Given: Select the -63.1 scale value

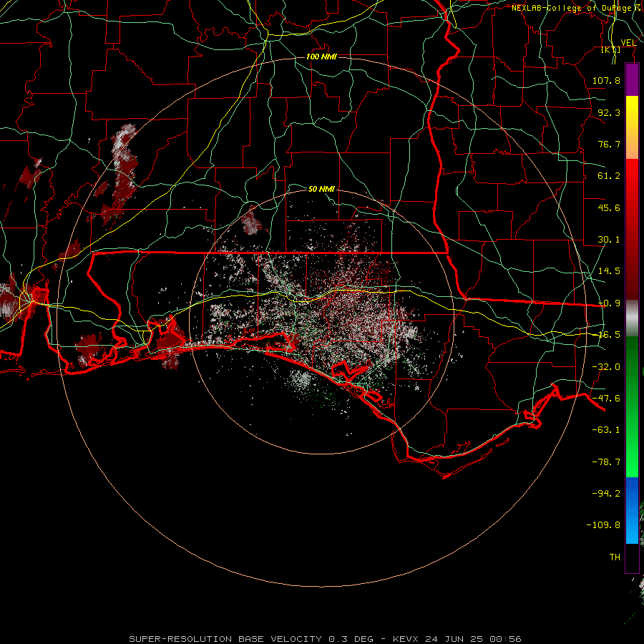Looking at the screenshot, I should pos(606,430).
